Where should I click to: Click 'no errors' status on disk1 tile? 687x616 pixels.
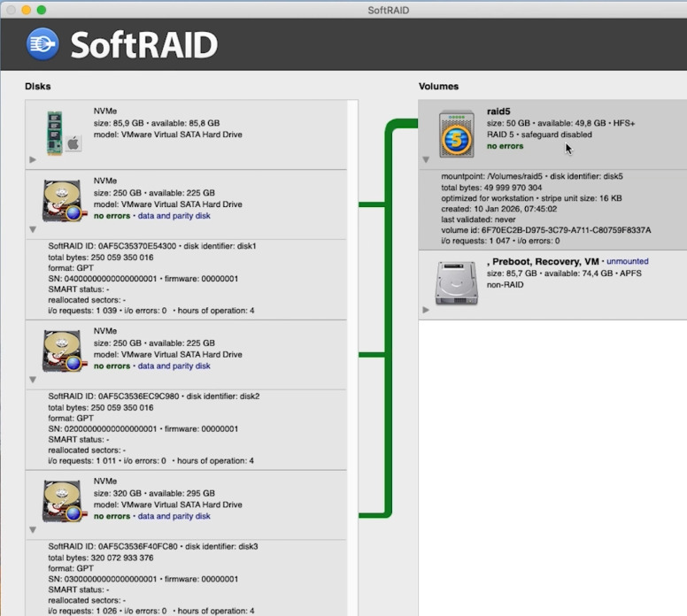[112, 216]
